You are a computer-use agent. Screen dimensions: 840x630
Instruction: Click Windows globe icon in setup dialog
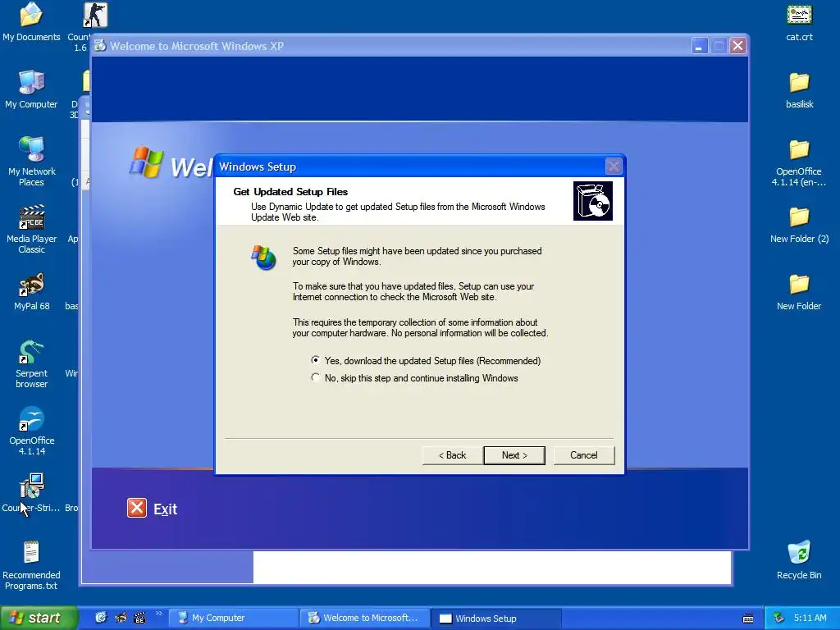tap(263, 258)
